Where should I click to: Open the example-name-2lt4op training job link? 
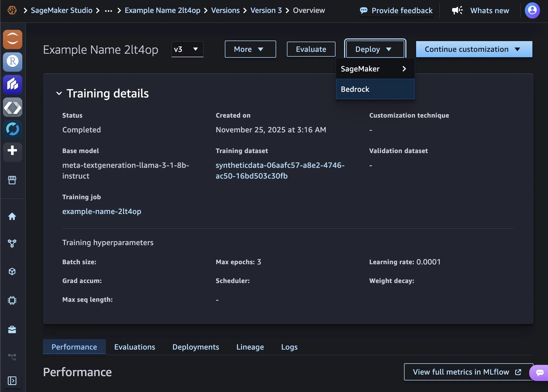[102, 211]
